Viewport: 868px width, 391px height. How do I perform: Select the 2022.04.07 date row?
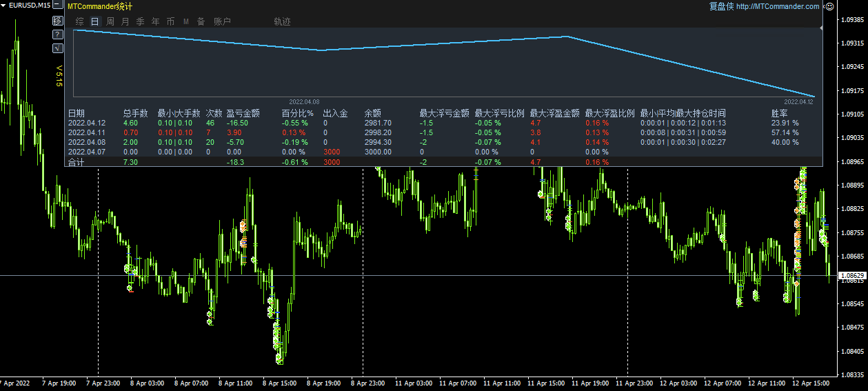(87, 152)
